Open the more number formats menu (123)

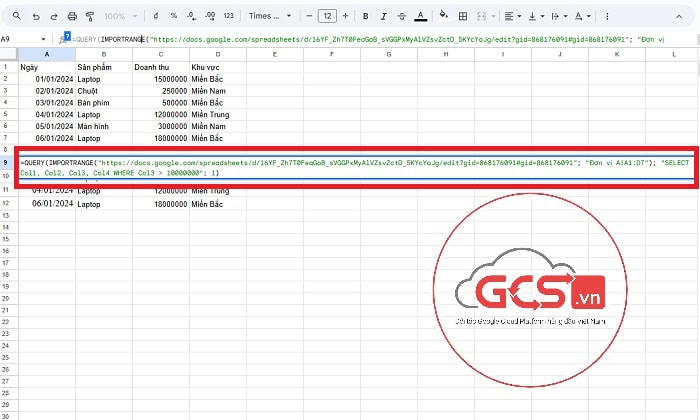[x=228, y=16]
